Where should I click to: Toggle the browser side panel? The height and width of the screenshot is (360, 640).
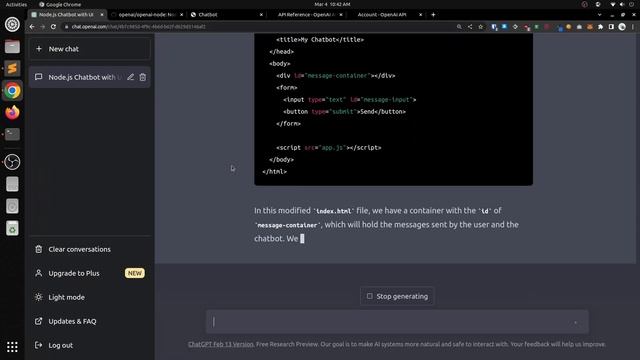coord(611,27)
